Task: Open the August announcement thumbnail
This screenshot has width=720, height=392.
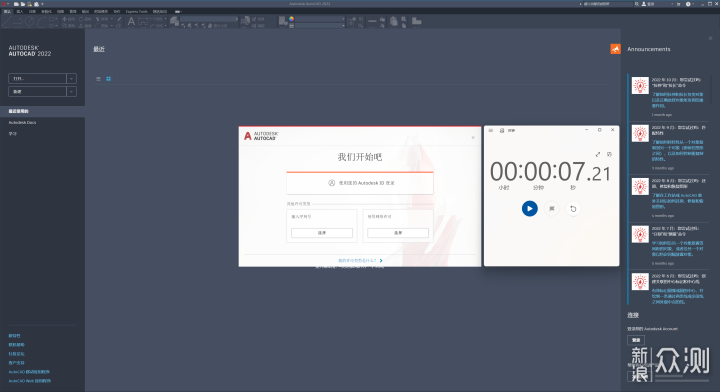Action: (x=640, y=186)
